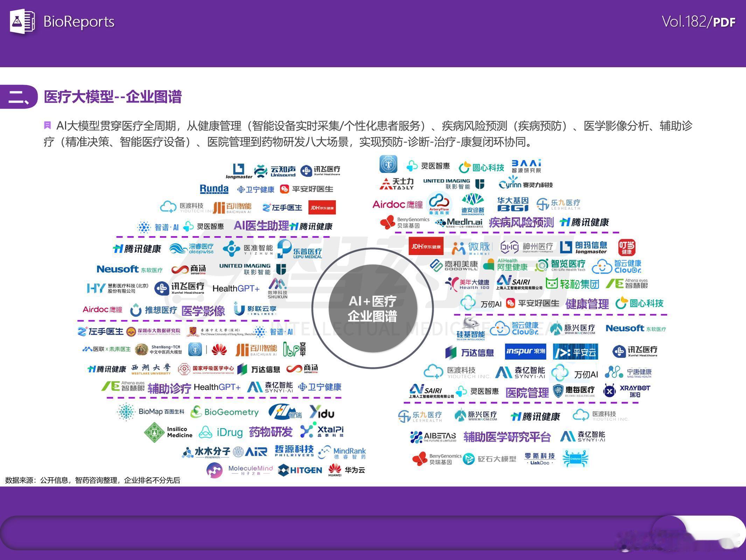This screenshot has width=746, height=560.
Task: Click the ShenNong-TCM 中文中医药大模型 logo
Action: click(x=159, y=349)
